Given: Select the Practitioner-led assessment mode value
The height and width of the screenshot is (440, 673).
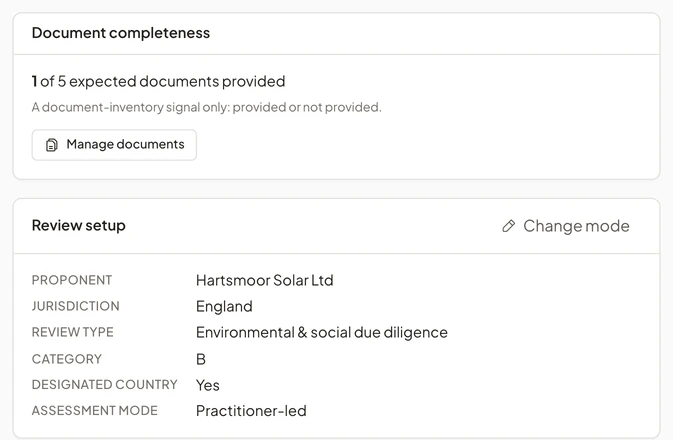Looking at the screenshot, I should click(x=251, y=411).
